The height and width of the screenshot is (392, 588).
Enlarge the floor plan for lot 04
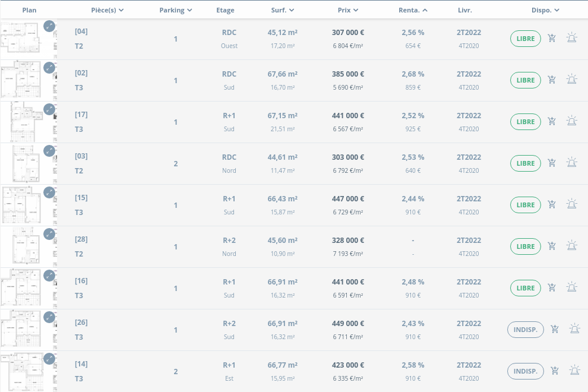coord(49,26)
